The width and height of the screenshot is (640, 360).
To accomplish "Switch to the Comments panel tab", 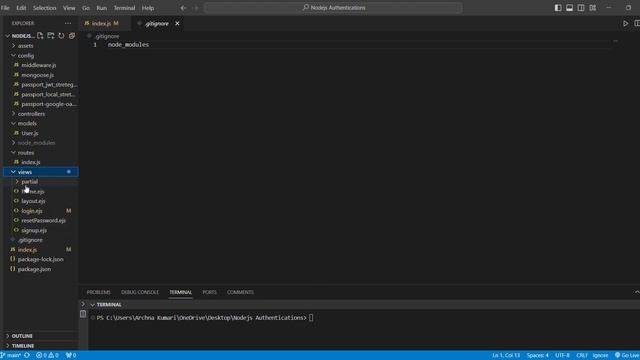I will click(x=240, y=292).
